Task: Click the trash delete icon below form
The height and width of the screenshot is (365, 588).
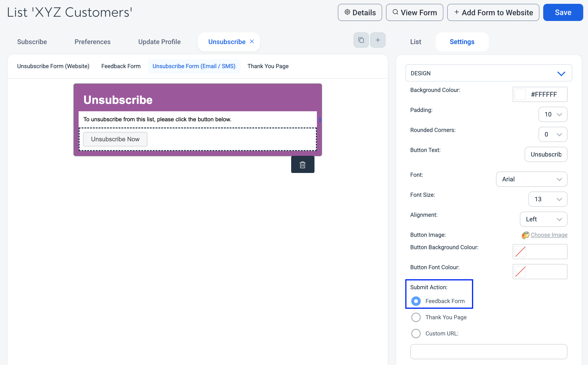Action: tap(303, 165)
